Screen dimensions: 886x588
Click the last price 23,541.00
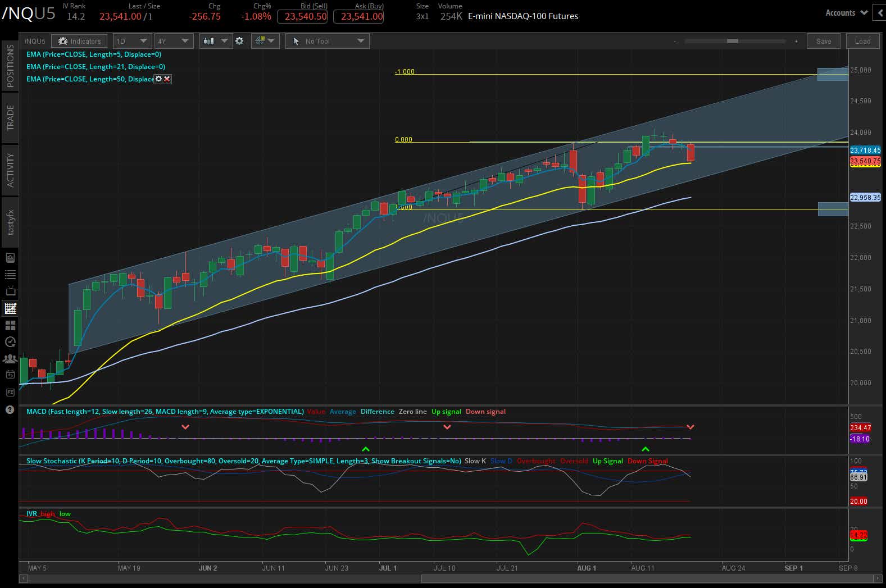click(120, 16)
